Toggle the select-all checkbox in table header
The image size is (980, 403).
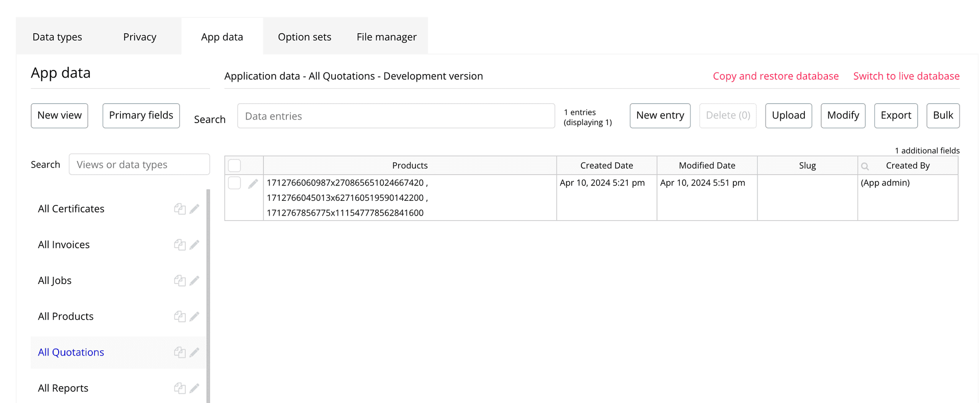pyautogui.click(x=234, y=165)
